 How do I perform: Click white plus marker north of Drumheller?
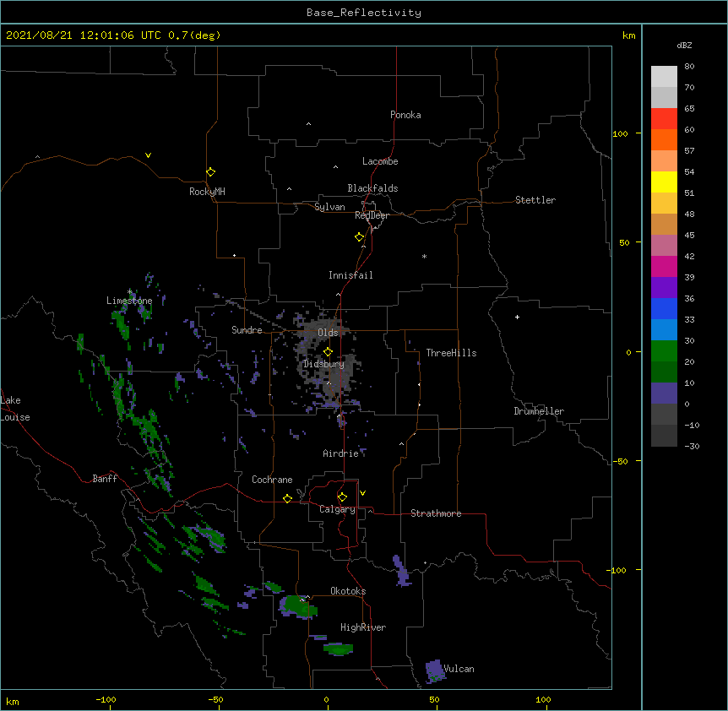(517, 317)
